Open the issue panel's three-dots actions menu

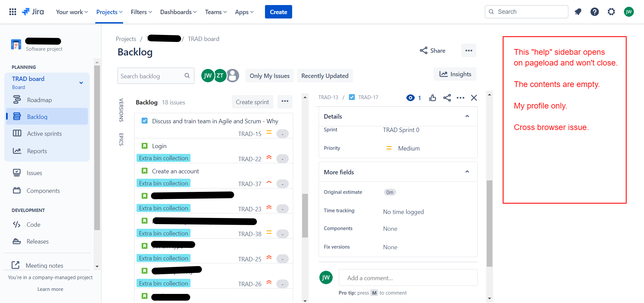[x=461, y=98]
